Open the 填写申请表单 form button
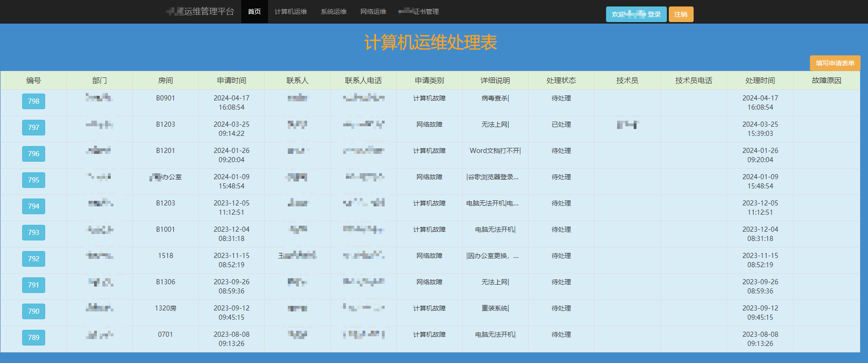The width and height of the screenshot is (868, 363). 835,63
